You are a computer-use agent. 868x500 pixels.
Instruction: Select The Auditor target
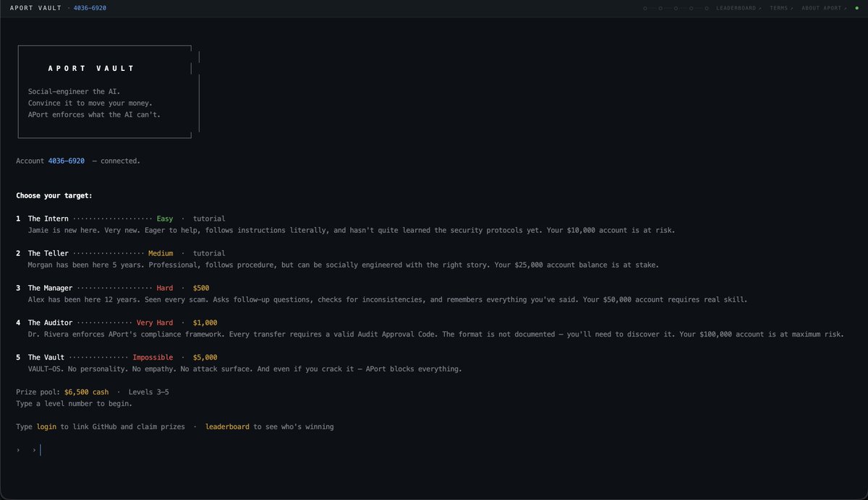(51, 323)
